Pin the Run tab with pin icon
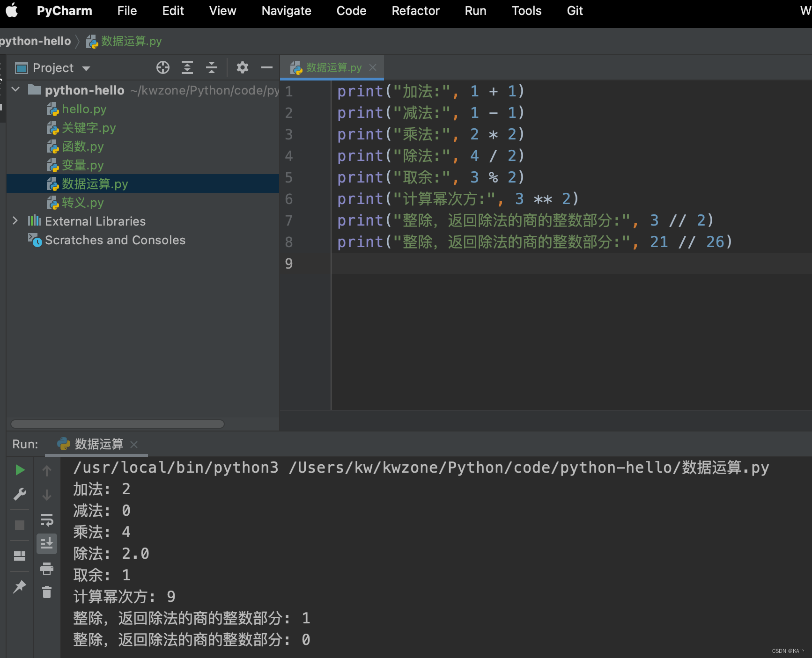The image size is (812, 658). pos(20,586)
